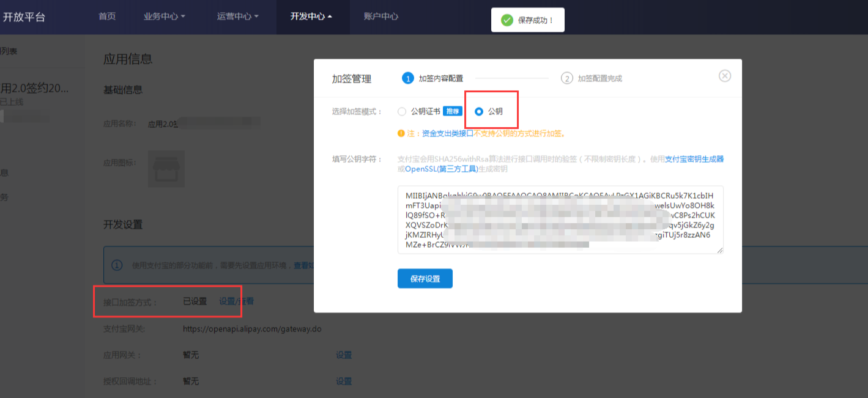Screen dimensions: 868x398
Task: Click the green checkmark in success toast
Action: (506, 20)
